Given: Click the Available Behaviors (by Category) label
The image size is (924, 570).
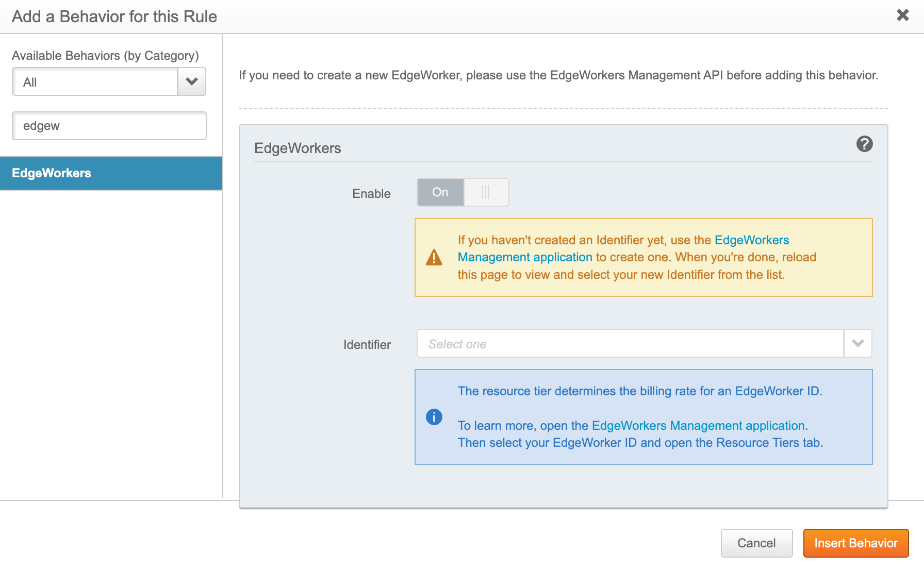Looking at the screenshot, I should point(105,56).
